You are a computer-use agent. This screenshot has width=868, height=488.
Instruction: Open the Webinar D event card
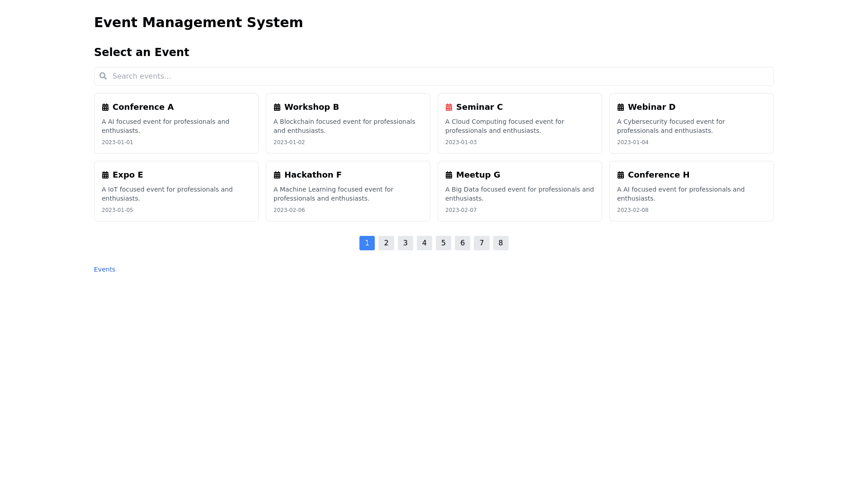click(x=691, y=123)
